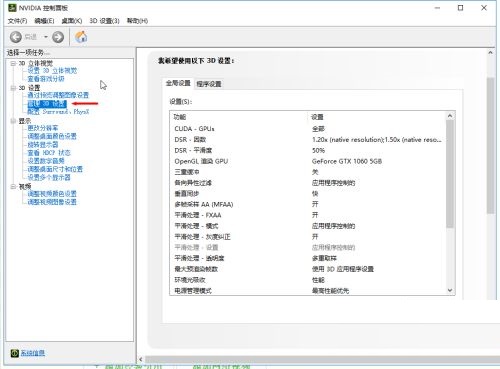Screen dimensions: 500x369
Task: Click settings list scroll up arrow
Action: 450,116
